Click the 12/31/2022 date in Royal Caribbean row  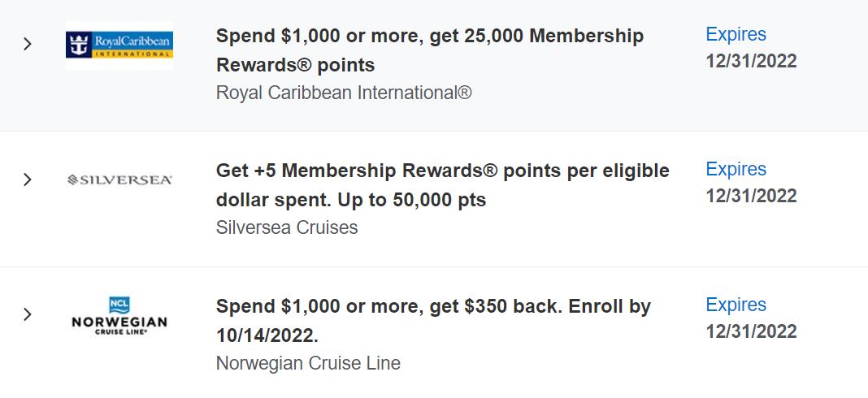tap(751, 61)
